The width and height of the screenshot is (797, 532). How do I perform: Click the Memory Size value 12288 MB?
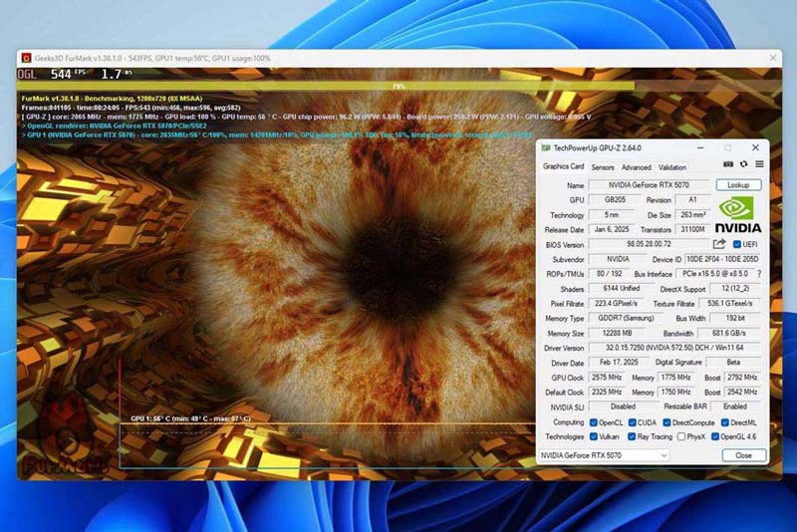[617, 334]
